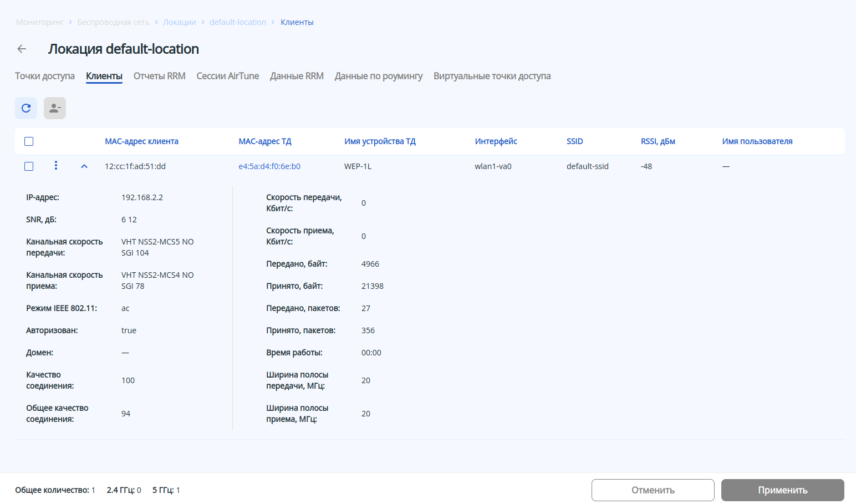Switch to the Отчеты RRM tab
The image size is (856, 504).
pos(159,76)
